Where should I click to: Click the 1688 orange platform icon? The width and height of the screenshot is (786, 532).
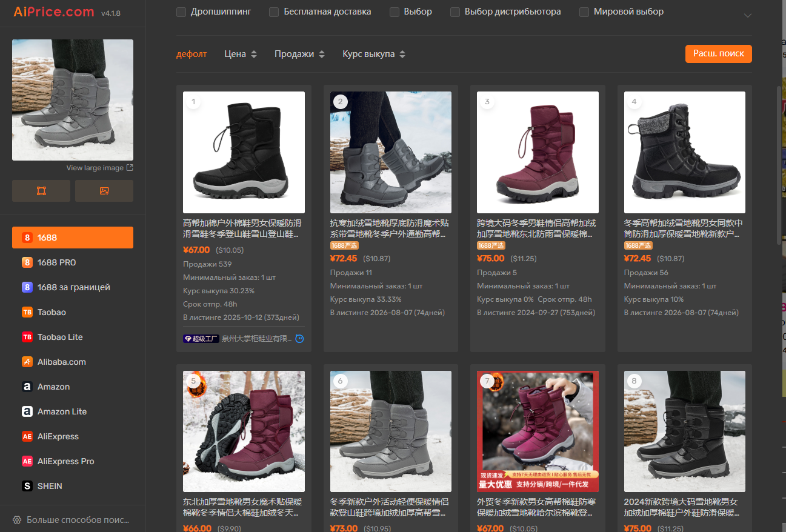pyautogui.click(x=27, y=238)
